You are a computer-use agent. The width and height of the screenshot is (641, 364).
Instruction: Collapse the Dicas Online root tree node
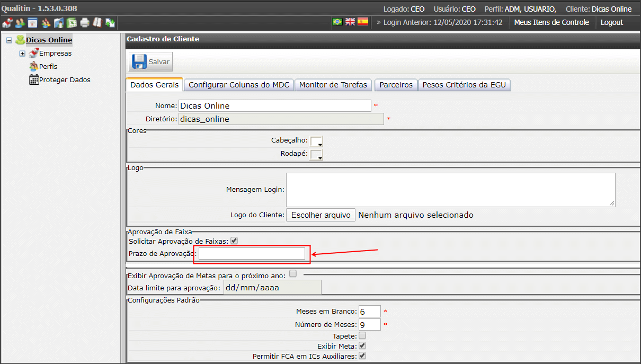point(9,40)
